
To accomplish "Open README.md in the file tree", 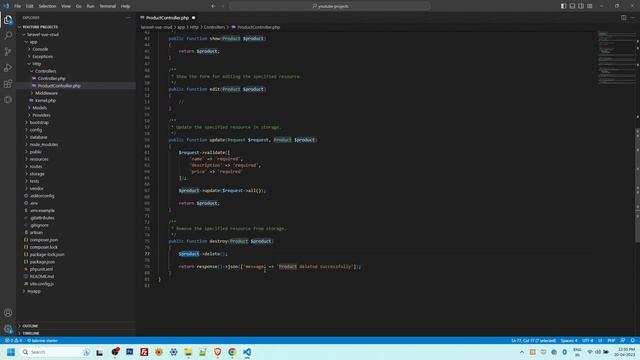I will click(42, 276).
